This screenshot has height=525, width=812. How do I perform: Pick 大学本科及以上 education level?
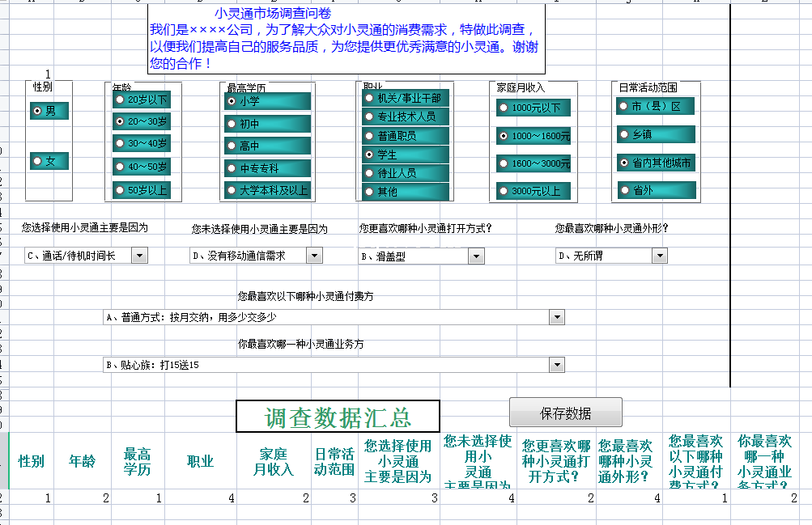coord(232,190)
